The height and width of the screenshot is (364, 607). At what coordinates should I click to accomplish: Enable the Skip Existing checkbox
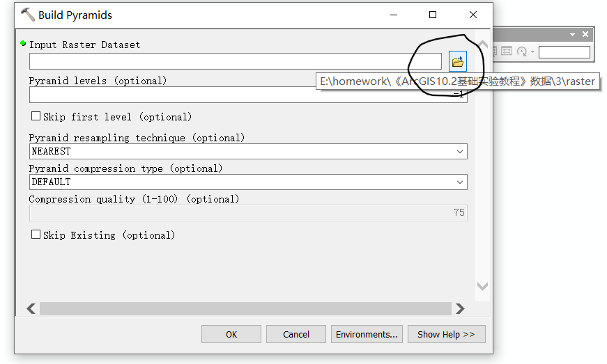coord(36,235)
